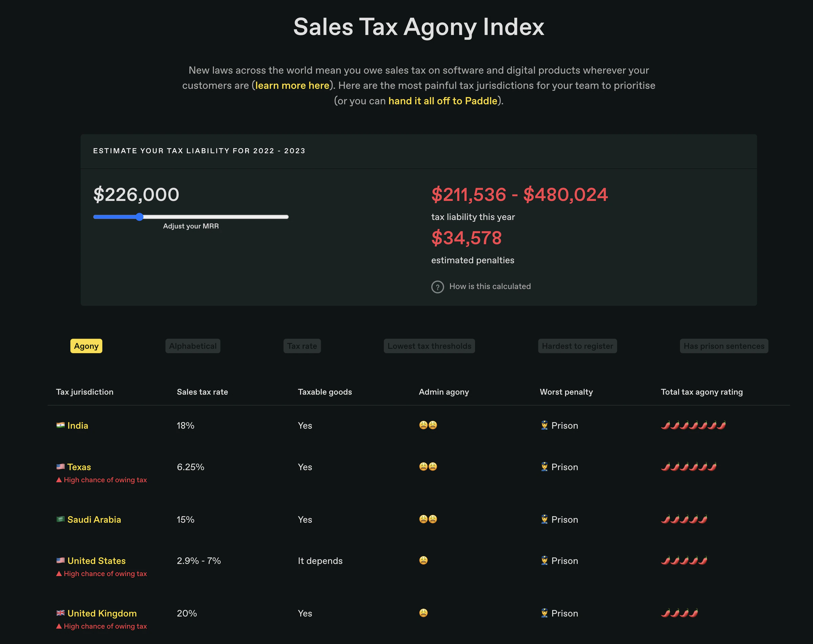The width and height of the screenshot is (813, 644).
Task: Filter by Has prison sentences
Action: (x=724, y=346)
